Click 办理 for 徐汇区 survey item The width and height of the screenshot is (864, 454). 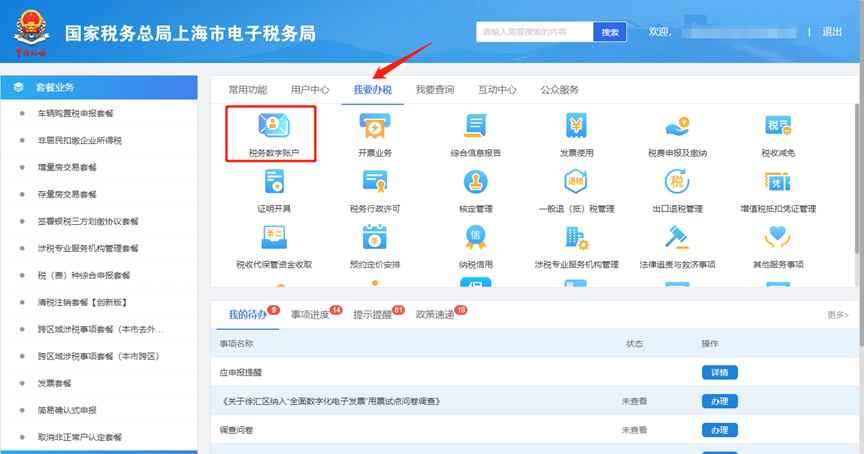tap(720, 401)
